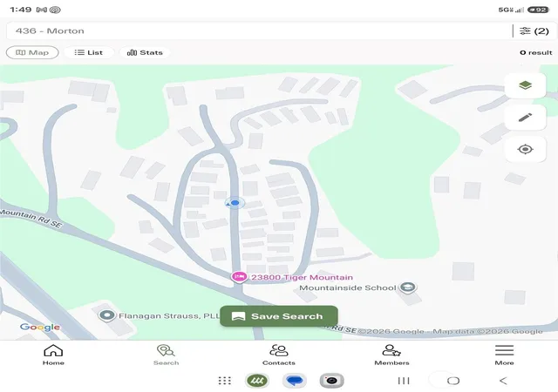Center map on my location
This screenshot has height=392, width=558.
click(x=525, y=149)
